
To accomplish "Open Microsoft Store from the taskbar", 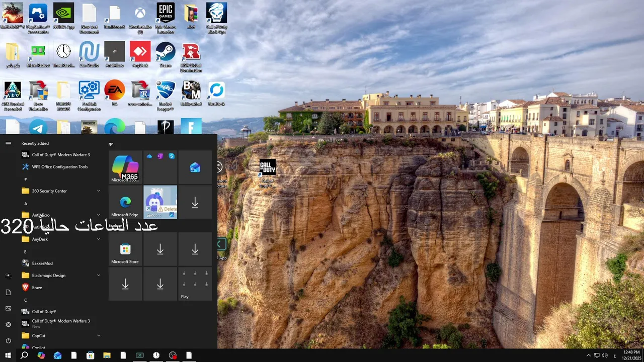I will 90,355.
